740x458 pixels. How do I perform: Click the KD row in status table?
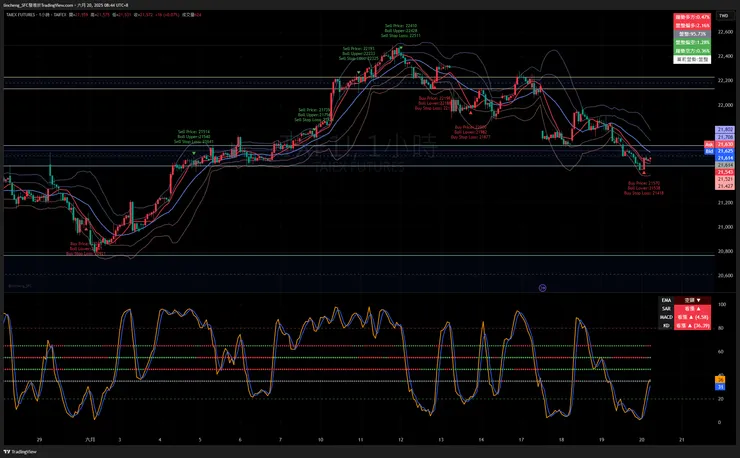[x=684, y=325]
